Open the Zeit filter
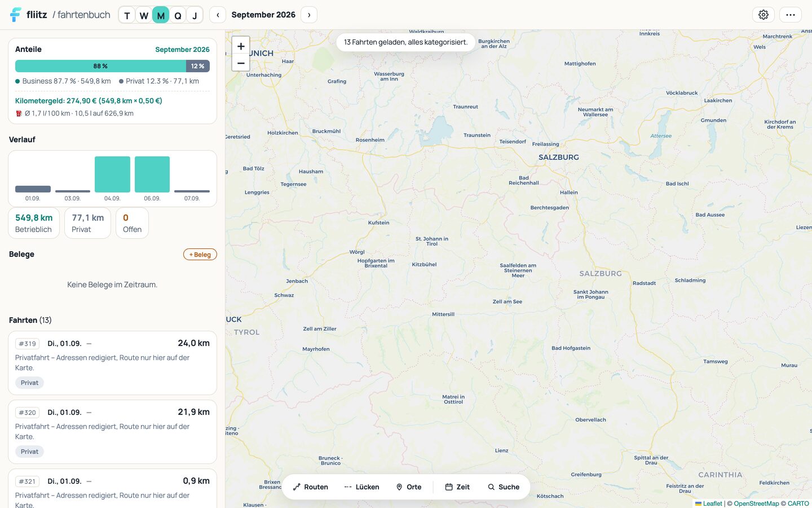The height and width of the screenshot is (508, 812). 457,487
